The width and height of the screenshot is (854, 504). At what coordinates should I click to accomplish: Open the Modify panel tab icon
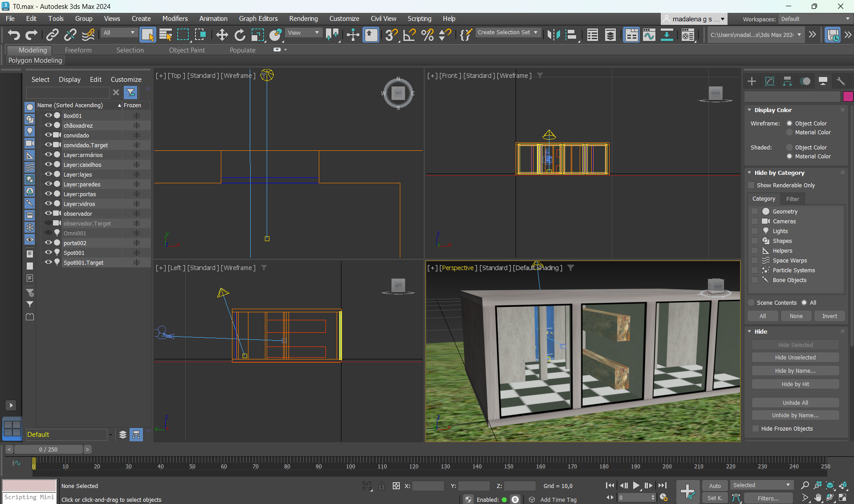pos(769,81)
